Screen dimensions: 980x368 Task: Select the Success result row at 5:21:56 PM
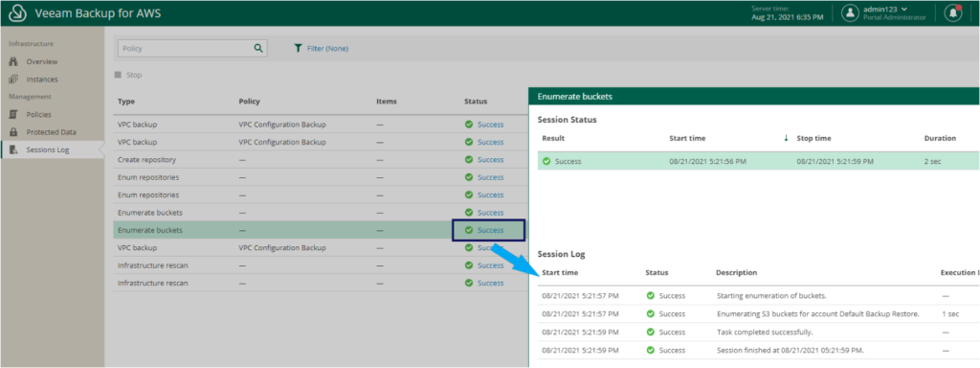758,161
